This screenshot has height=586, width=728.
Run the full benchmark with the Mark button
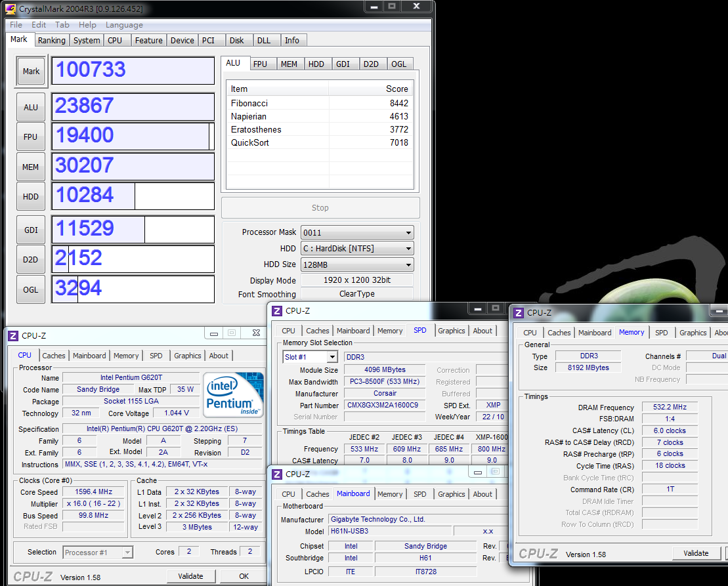click(31, 72)
